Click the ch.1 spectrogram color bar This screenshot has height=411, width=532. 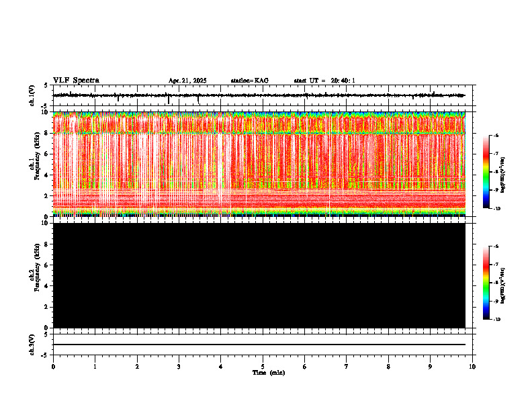click(486, 172)
